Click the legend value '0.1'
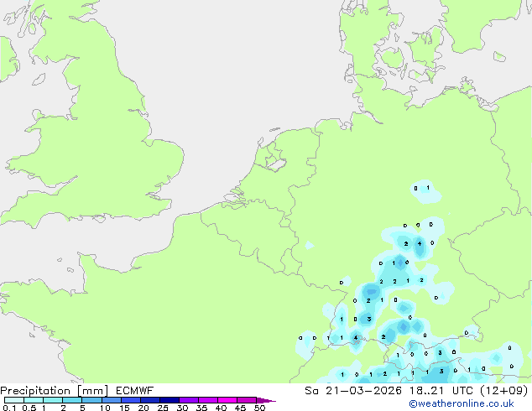 click(x=9, y=408)
